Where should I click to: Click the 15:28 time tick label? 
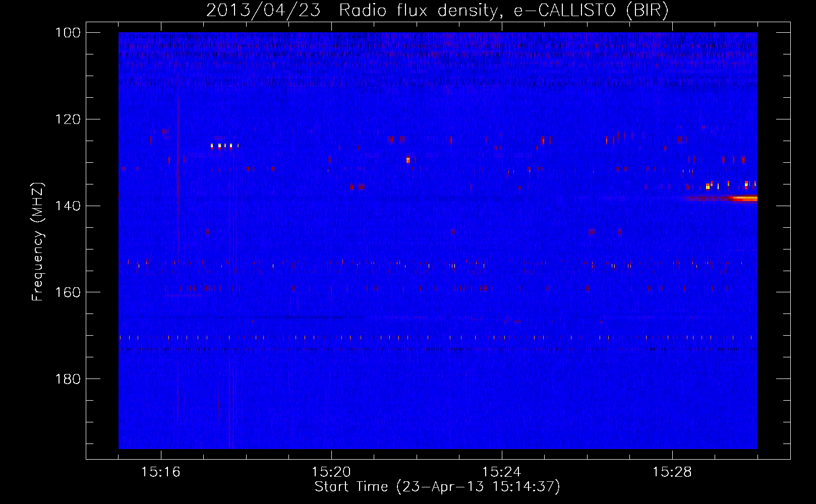(x=672, y=472)
